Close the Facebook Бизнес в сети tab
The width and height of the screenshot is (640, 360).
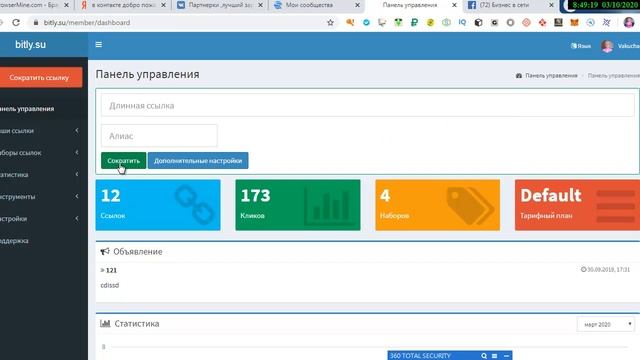click(551, 5)
